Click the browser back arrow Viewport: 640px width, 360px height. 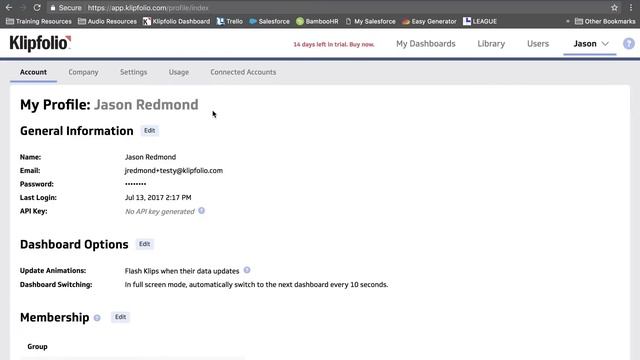tap(9, 8)
